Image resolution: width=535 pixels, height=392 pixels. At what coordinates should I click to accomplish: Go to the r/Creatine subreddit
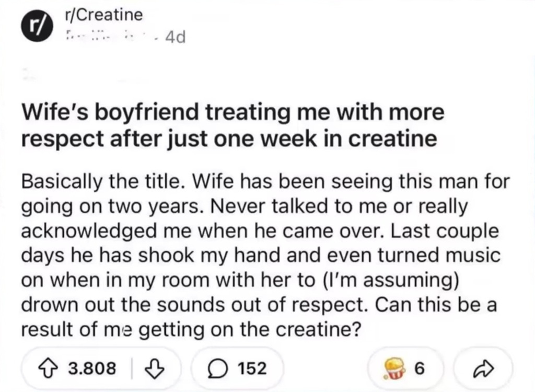103,16
